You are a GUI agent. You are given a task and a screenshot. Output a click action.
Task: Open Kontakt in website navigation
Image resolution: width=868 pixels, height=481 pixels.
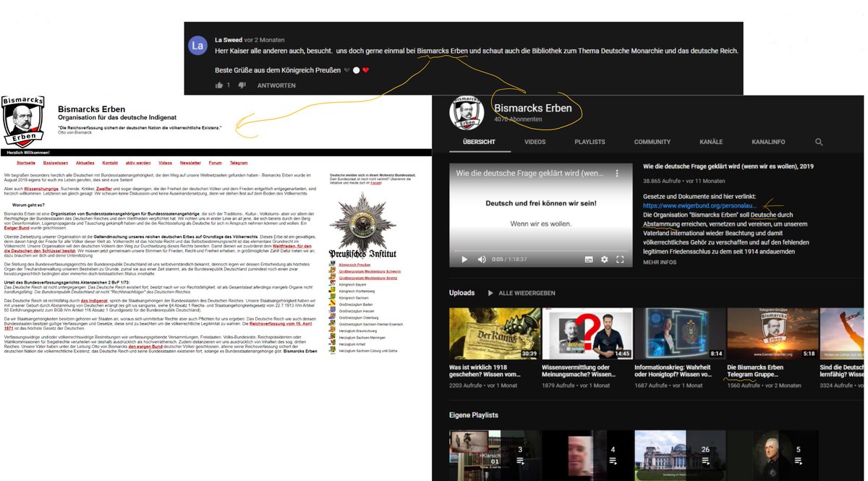coord(110,163)
